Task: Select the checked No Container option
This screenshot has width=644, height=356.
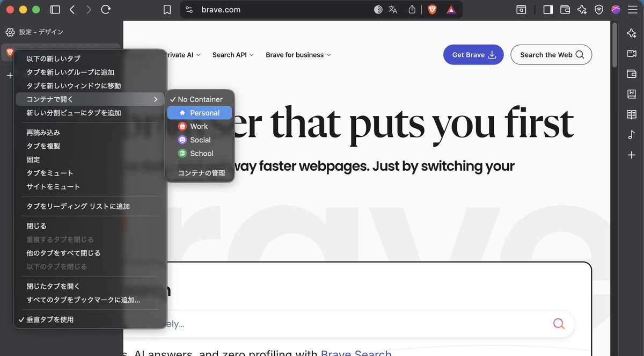Action: (x=200, y=99)
